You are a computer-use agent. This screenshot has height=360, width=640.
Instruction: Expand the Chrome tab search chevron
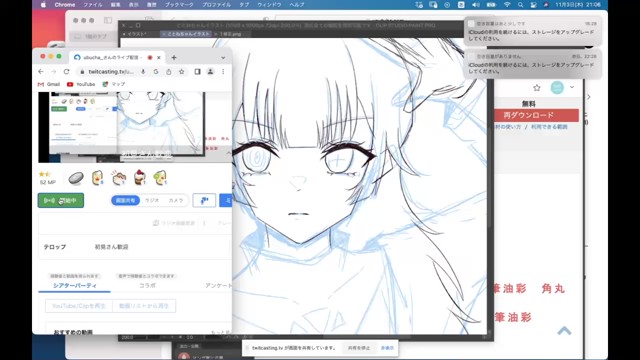coord(223,58)
